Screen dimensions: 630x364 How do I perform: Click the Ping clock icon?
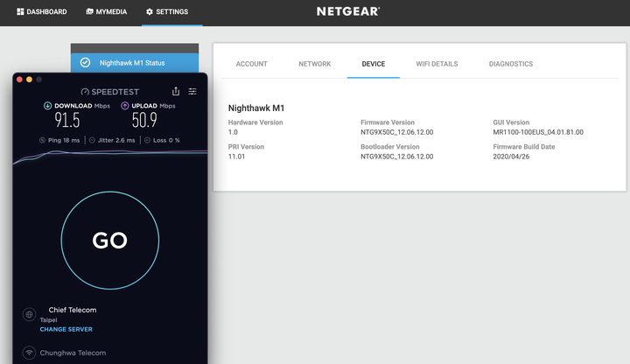click(42, 140)
